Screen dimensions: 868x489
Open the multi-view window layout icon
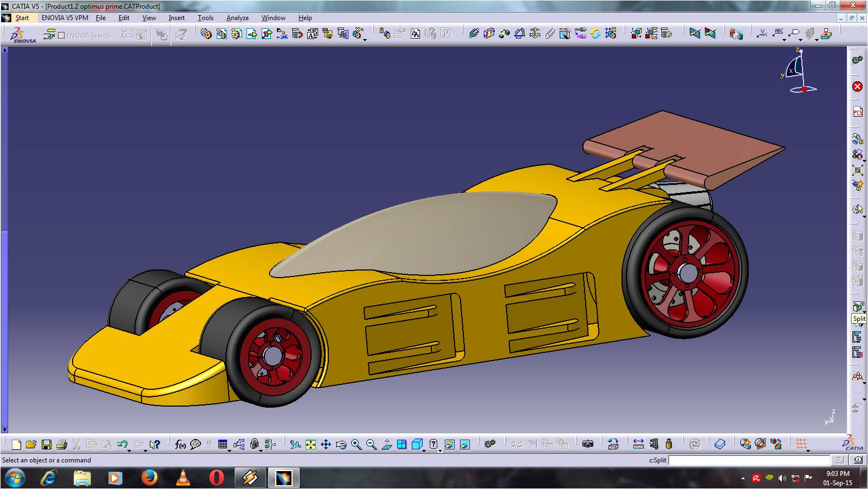coord(401,445)
